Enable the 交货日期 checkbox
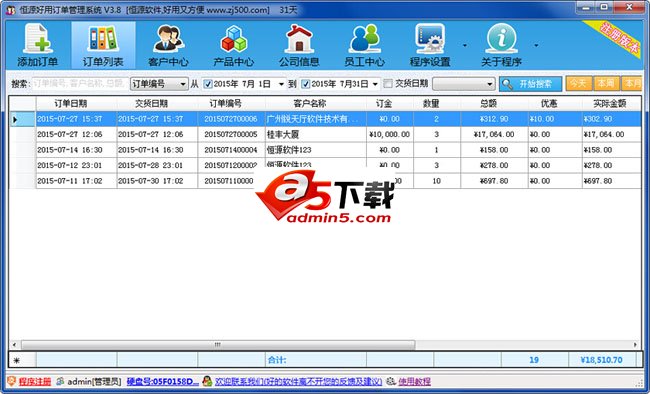Screen dimensions: 650x394 coord(388,84)
